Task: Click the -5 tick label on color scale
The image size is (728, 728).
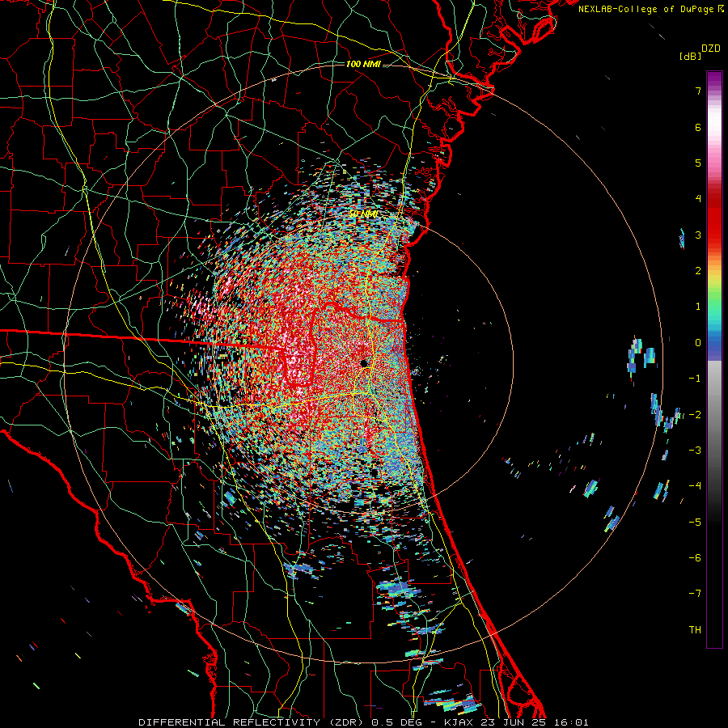Action: coord(695,523)
